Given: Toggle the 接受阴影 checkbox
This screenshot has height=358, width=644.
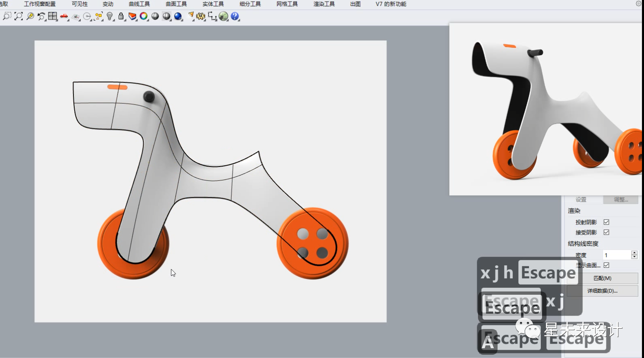Looking at the screenshot, I should point(606,232).
